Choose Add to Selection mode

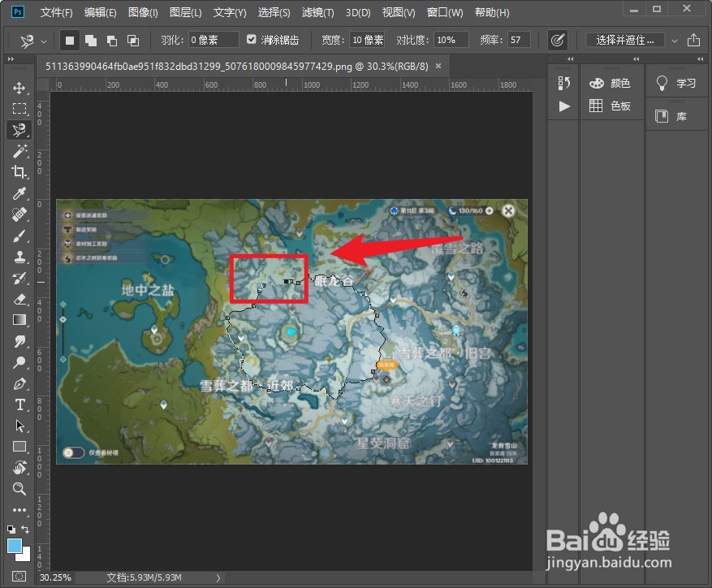coord(91,41)
